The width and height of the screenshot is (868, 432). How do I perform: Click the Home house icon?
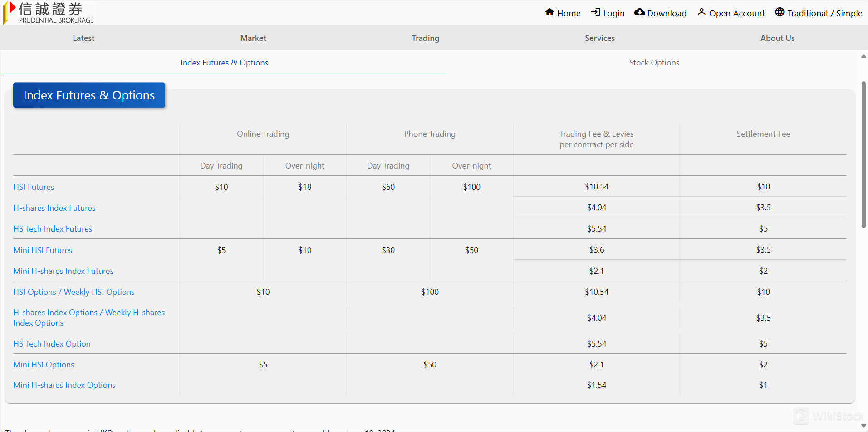(x=549, y=12)
